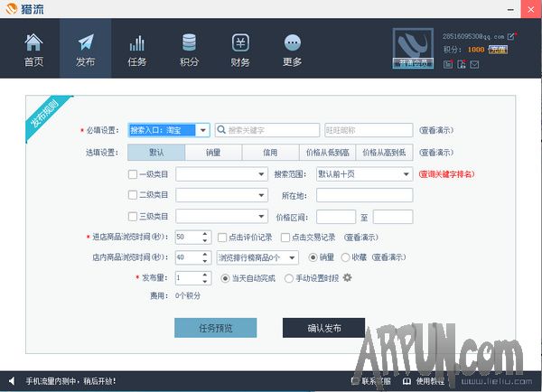This screenshot has height=392, width=542.
Task: Click the 任务预览 button
Action: pyautogui.click(x=215, y=328)
